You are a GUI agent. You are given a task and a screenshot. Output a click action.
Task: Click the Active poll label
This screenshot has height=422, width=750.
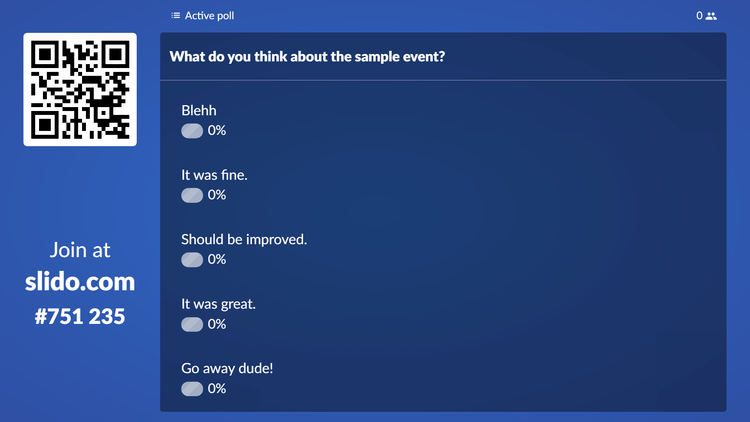(209, 16)
